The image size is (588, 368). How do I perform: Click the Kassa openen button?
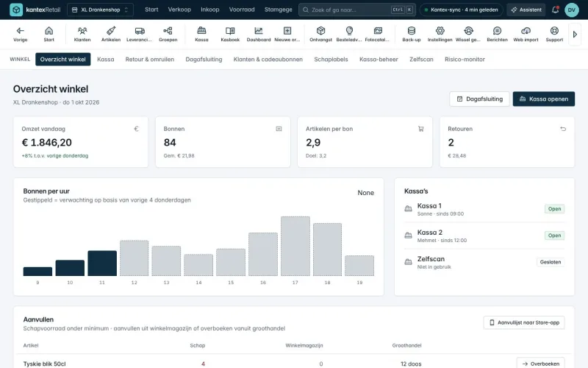click(x=543, y=99)
